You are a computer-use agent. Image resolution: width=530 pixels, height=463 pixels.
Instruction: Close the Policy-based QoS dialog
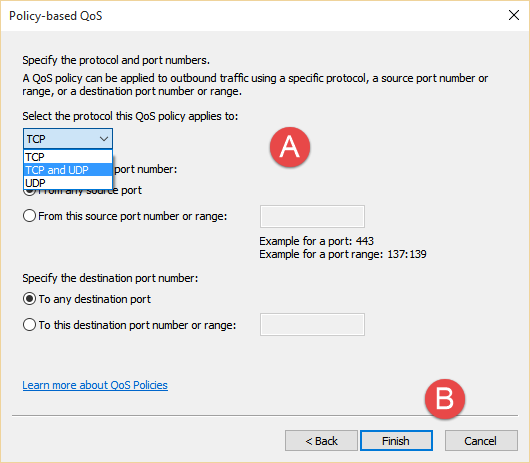click(x=514, y=15)
